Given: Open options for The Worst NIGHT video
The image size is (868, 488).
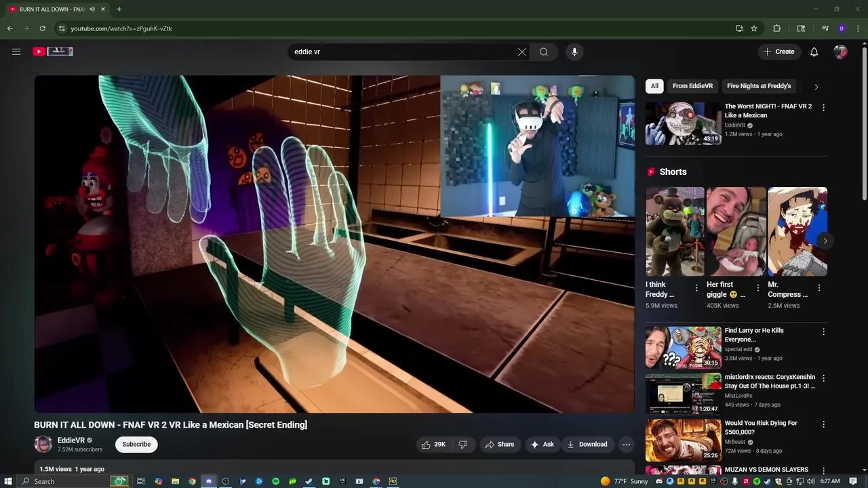Looking at the screenshot, I should [x=824, y=108].
